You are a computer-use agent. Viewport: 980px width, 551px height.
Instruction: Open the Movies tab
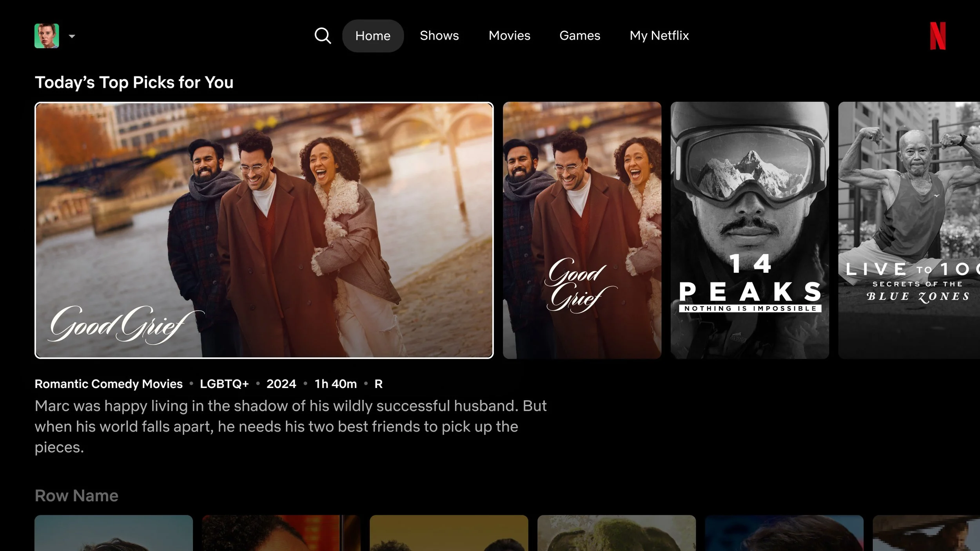click(x=509, y=36)
